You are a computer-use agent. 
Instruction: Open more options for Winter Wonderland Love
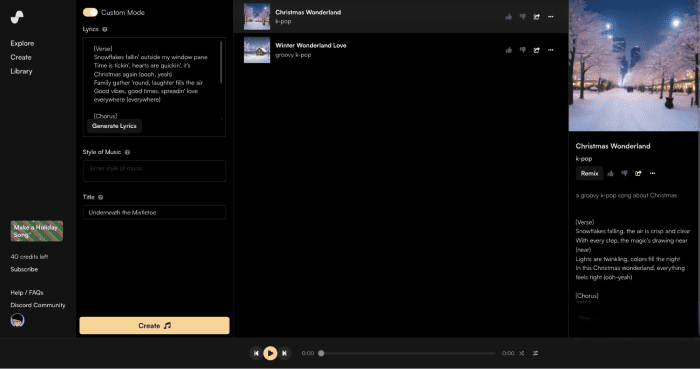click(x=550, y=50)
